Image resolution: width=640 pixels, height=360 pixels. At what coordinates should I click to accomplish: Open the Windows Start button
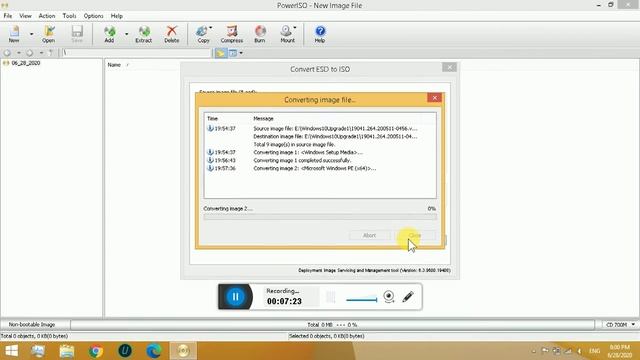coord(11,351)
